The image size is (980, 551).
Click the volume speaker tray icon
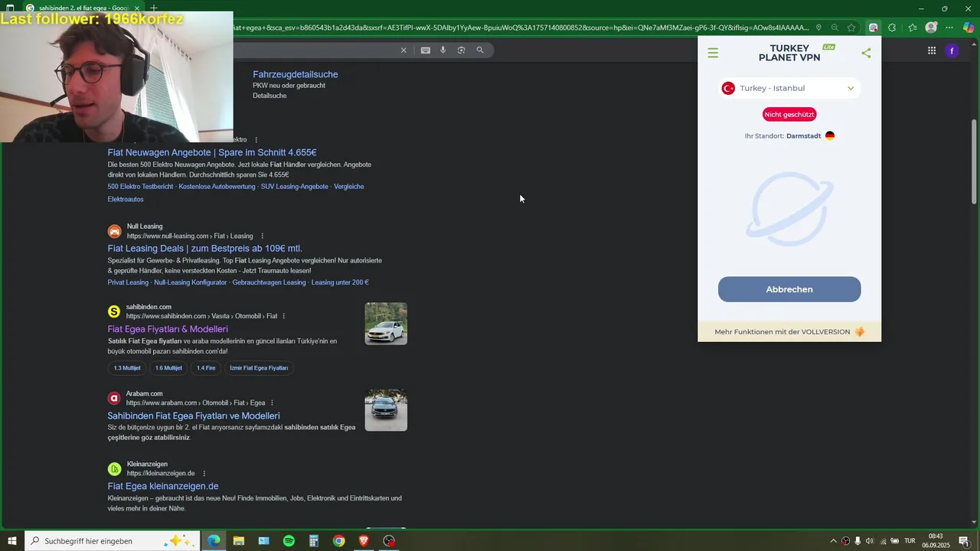[x=870, y=541]
